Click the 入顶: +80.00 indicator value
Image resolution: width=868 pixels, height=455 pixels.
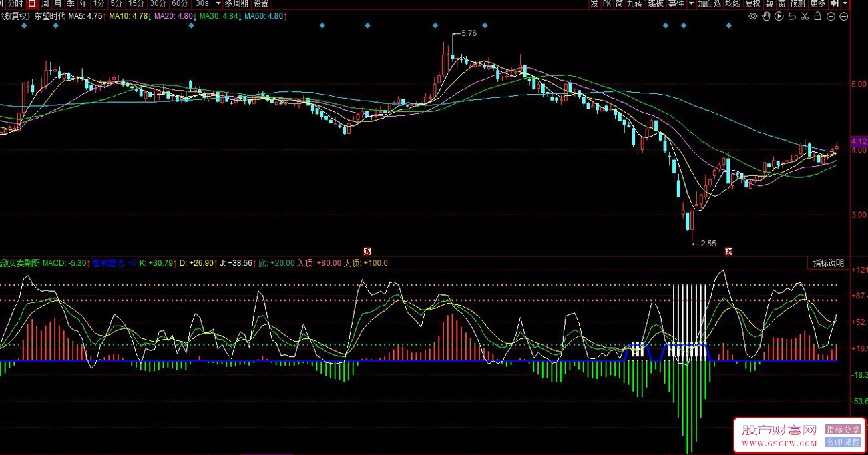[319, 263]
